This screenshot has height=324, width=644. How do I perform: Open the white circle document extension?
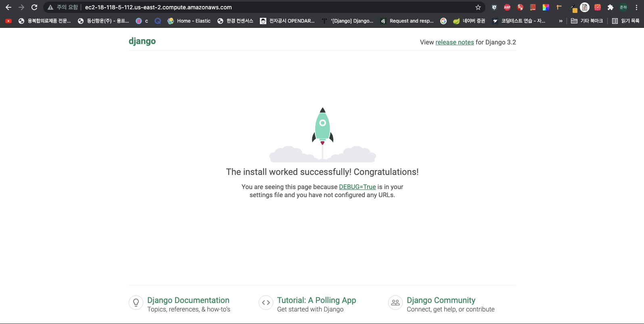585,7
